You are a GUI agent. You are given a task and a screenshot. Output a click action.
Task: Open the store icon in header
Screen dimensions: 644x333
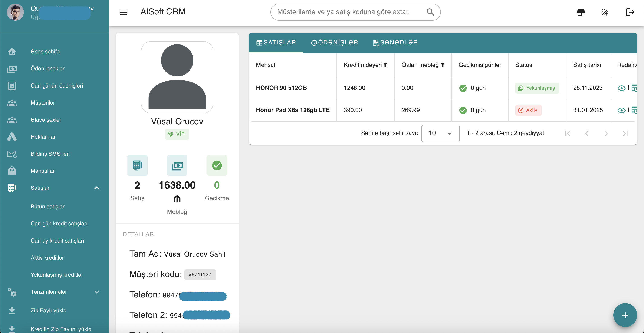581,12
